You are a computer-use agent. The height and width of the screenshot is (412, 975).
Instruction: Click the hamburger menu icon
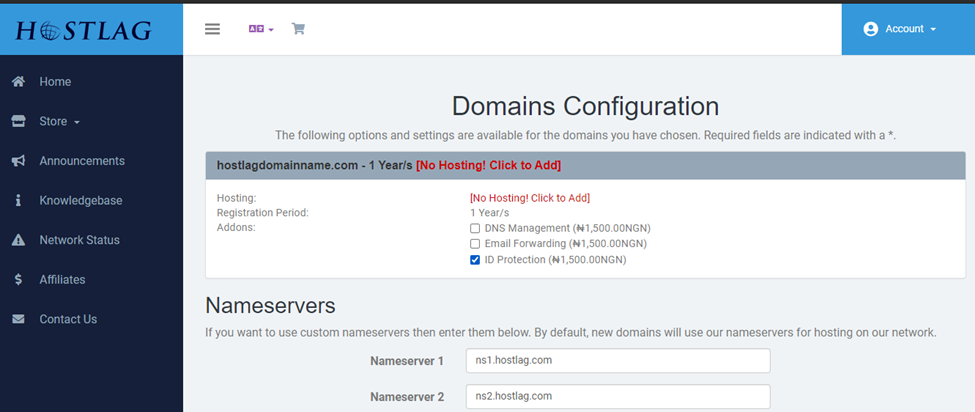tap(212, 29)
